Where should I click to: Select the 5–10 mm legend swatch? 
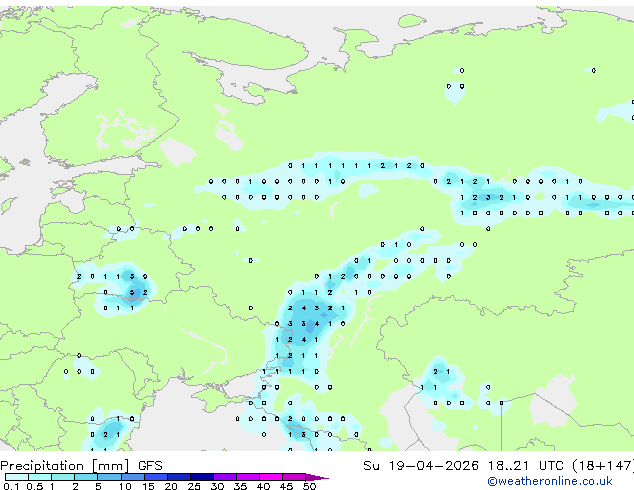(109, 477)
